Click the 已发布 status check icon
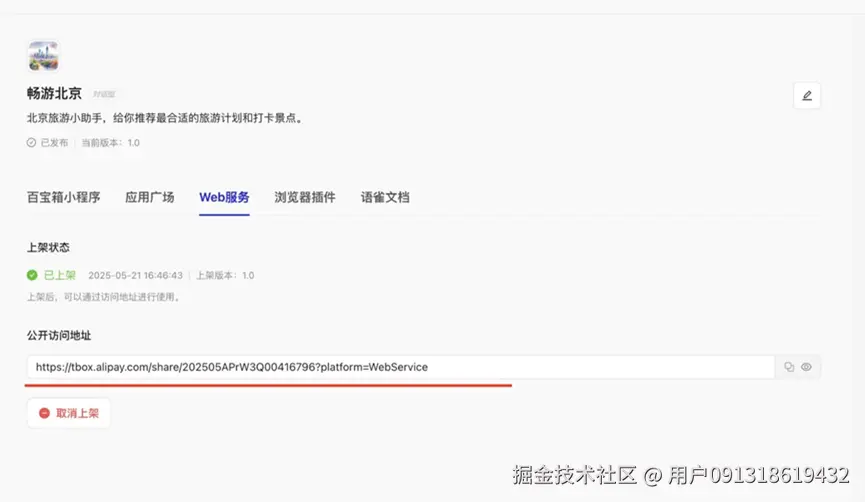Image resolution: width=865 pixels, height=502 pixels. pos(31,142)
